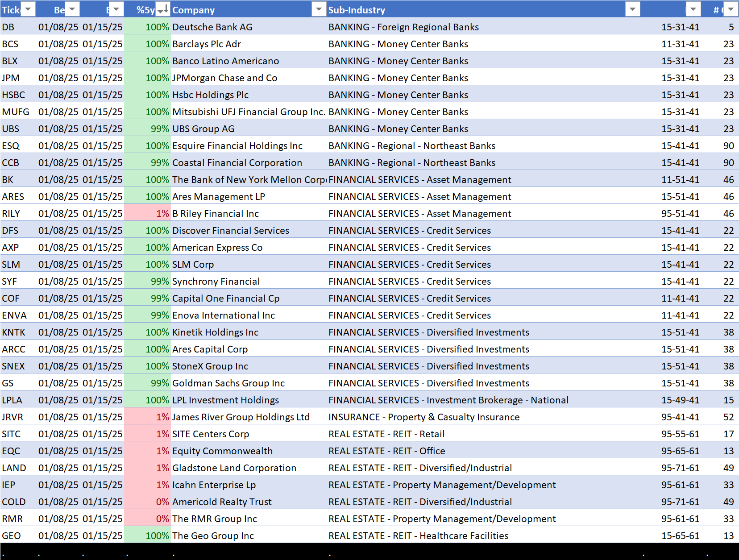This screenshot has height=560, width=739.
Task: Select the Capital One Financial Cp cell
Action: pos(249,299)
